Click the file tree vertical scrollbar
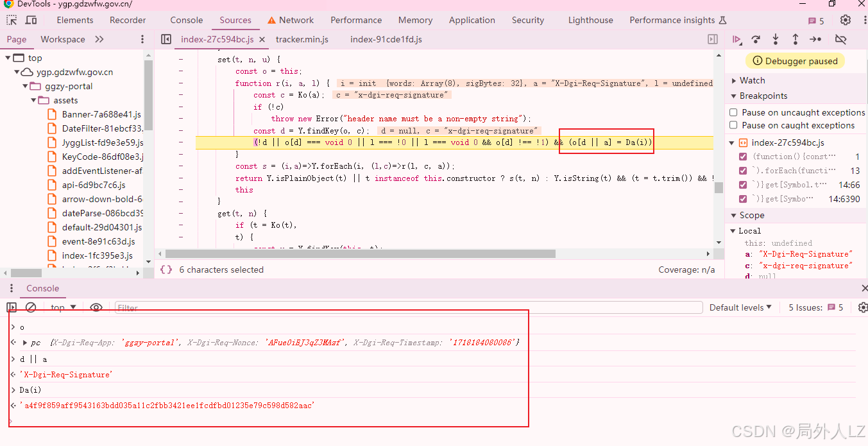The image size is (868, 446). click(x=149, y=96)
